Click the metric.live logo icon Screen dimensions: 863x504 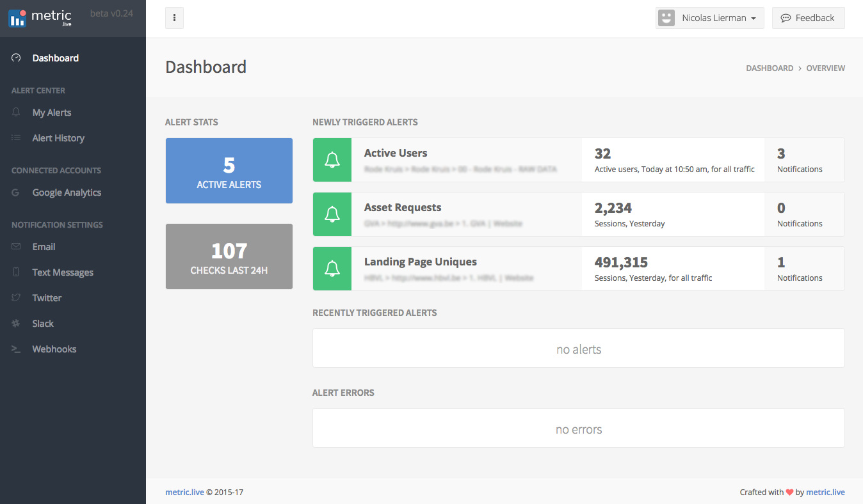(18, 19)
